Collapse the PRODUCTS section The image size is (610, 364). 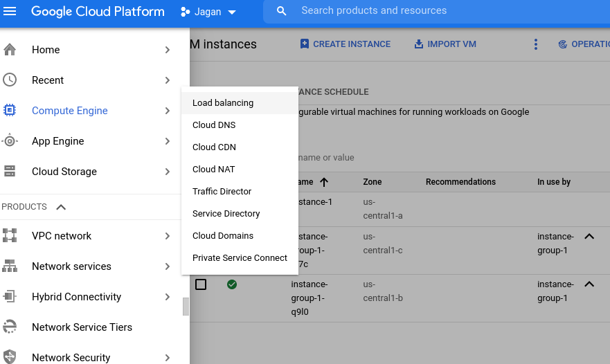pyautogui.click(x=61, y=207)
